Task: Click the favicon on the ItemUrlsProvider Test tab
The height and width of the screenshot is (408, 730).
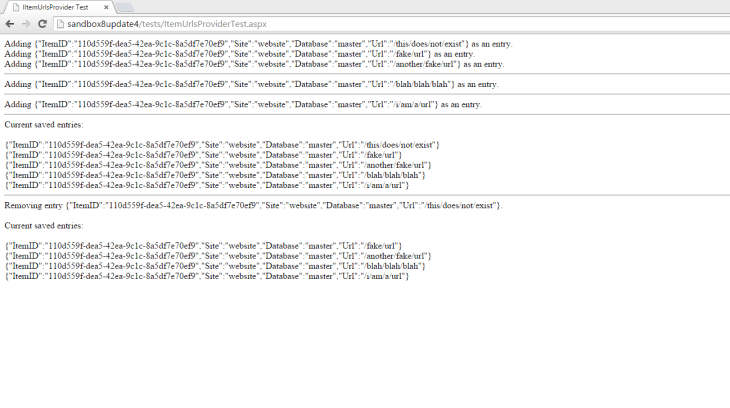Action: (11, 7)
